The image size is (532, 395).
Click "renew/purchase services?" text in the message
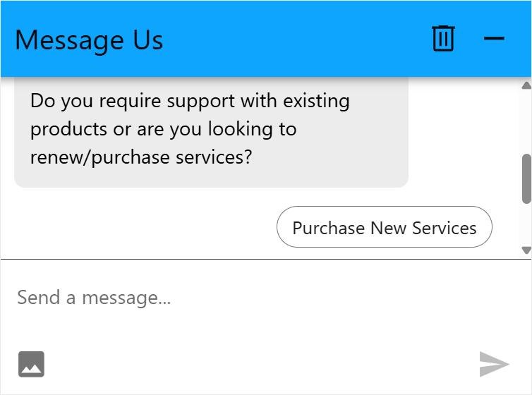(141, 157)
